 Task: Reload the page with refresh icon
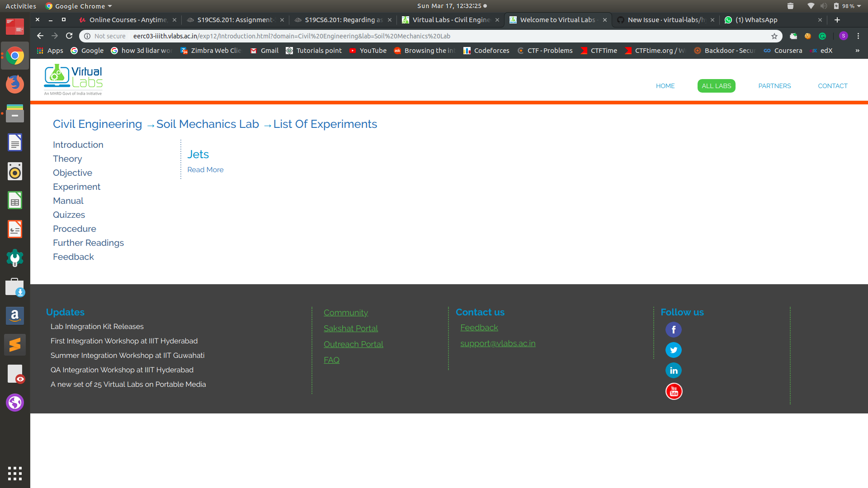[x=69, y=36]
